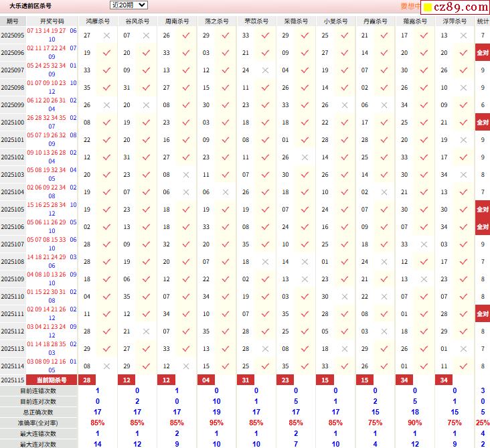The width and height of the screenshot is (490, 448).
Task: Click the orange 要想中 link text
Action: pos(410,6)
